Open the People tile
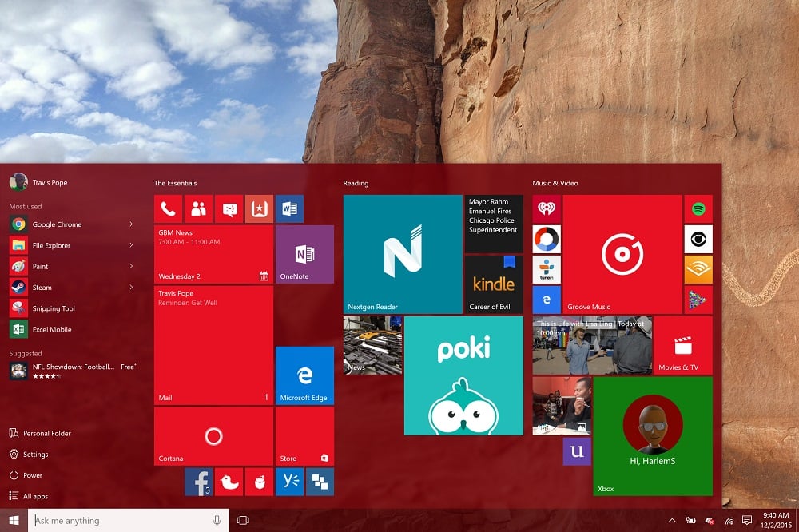 point(198,208)
